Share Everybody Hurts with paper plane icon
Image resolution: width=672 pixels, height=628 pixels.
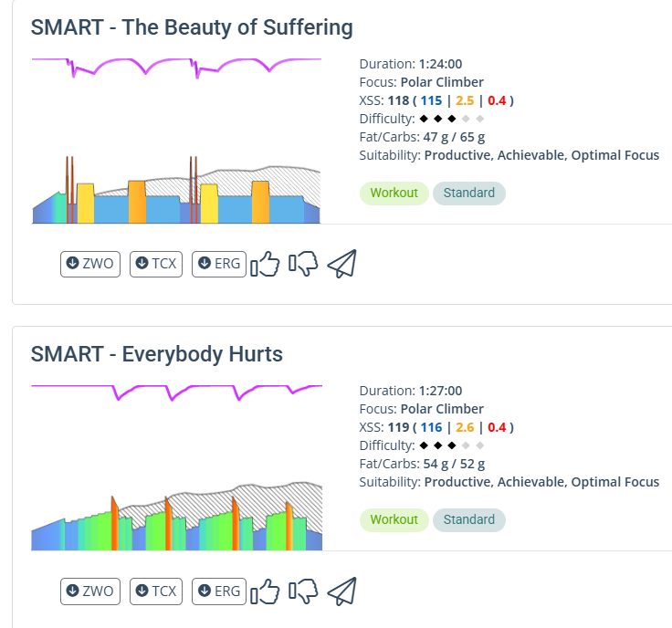(x=341, y=591)
